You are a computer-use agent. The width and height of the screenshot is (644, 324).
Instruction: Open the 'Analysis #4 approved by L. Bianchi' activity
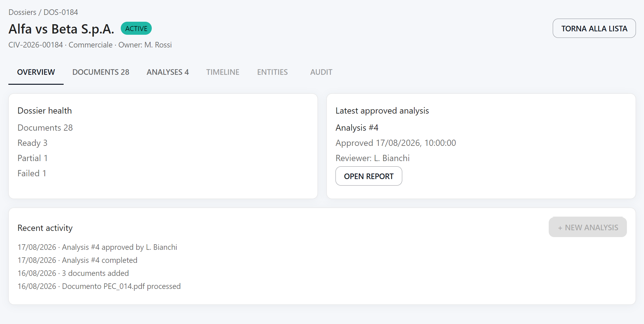coord(97,247)
